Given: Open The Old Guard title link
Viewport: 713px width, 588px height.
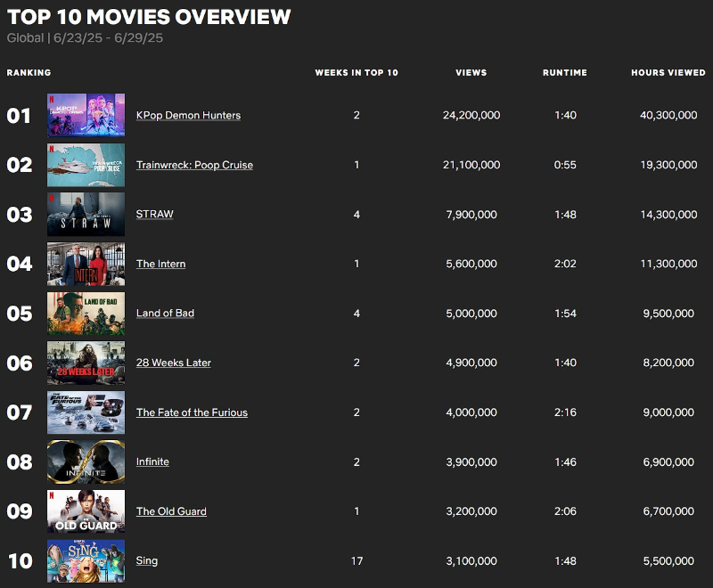Looking at the screenshot, I should pos(171,511).
